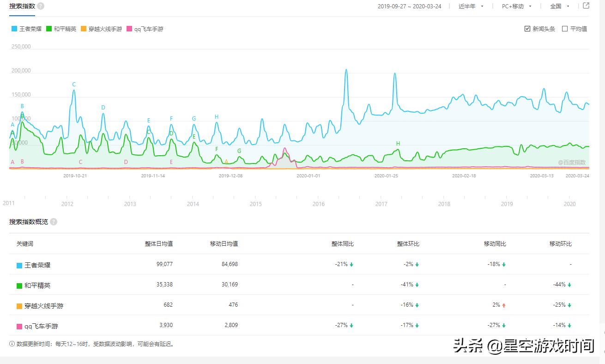The image size is (605, 364).
Task: Click the 2019-10-21 axis date label
Action: click(x=75, y=176)
